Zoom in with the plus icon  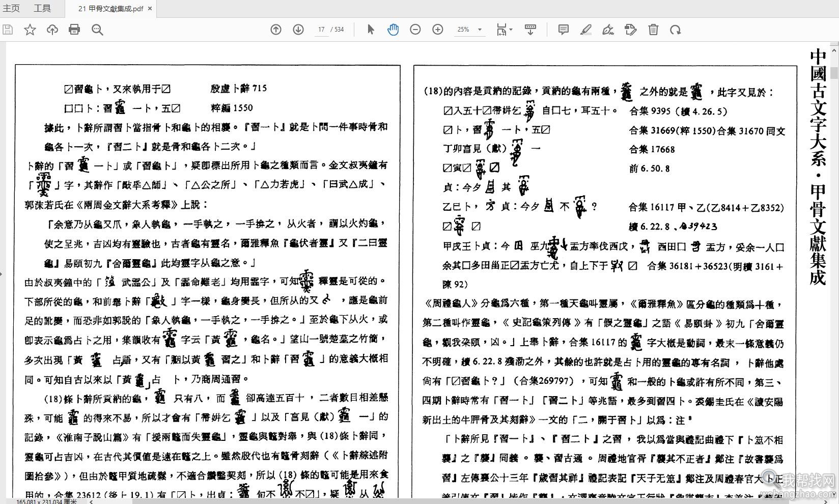pos(438,30)
